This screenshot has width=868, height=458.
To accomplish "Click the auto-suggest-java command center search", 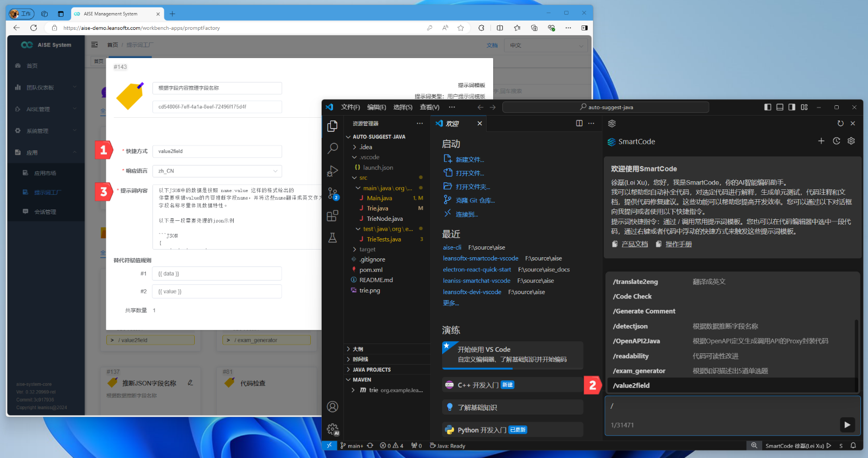I will tap(605, 107).
